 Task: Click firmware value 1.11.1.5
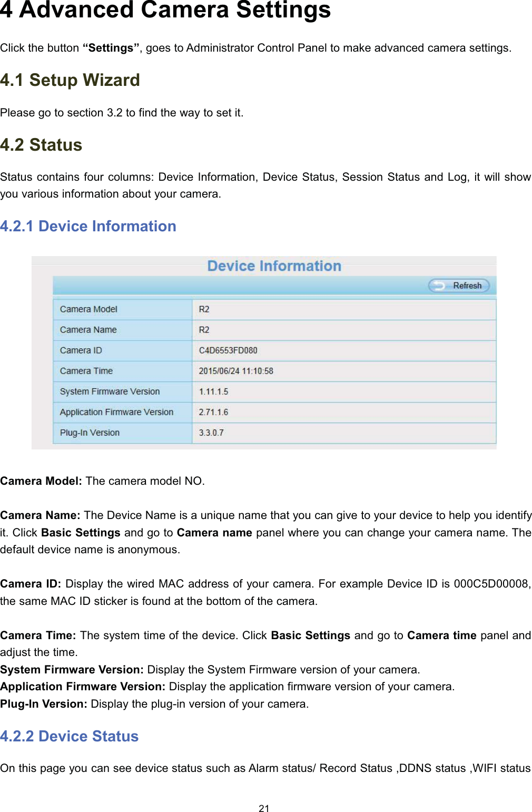pyautogui.click(x=213, y=392)
